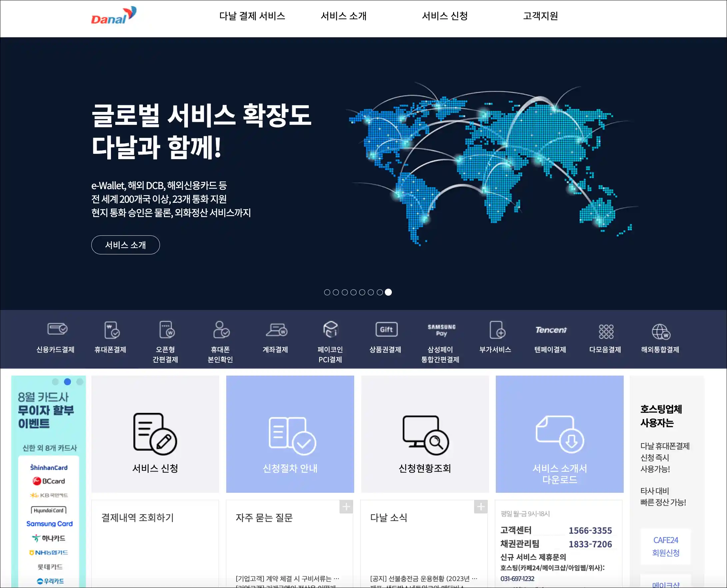Click 호스팅업체 사용자는 side banner heading

click(x=661, y=416)
